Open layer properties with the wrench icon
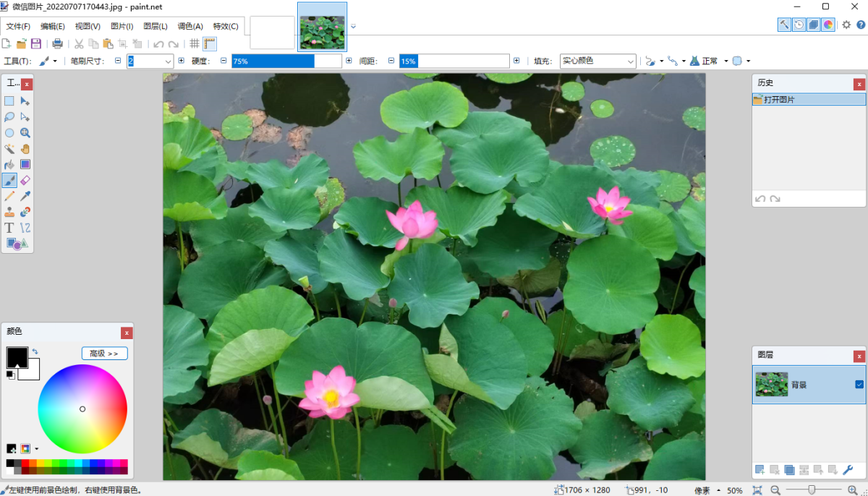 click(848, 470)
